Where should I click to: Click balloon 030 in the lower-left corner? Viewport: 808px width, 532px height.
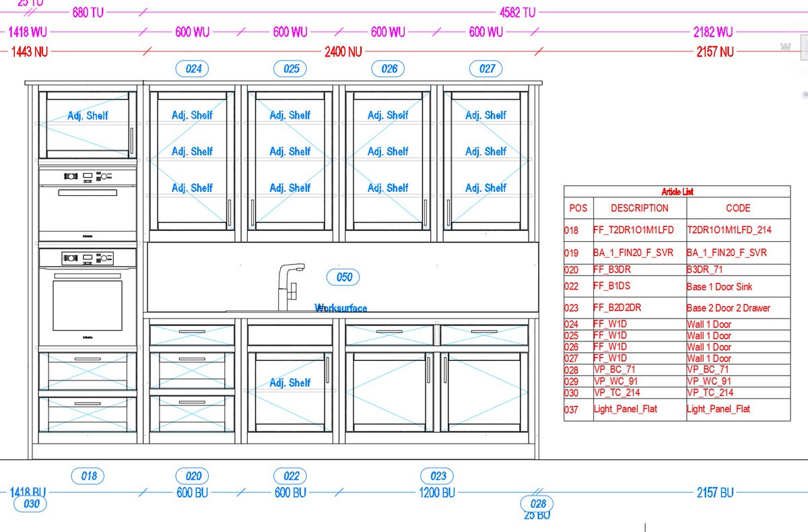click(x=31, y=503)
